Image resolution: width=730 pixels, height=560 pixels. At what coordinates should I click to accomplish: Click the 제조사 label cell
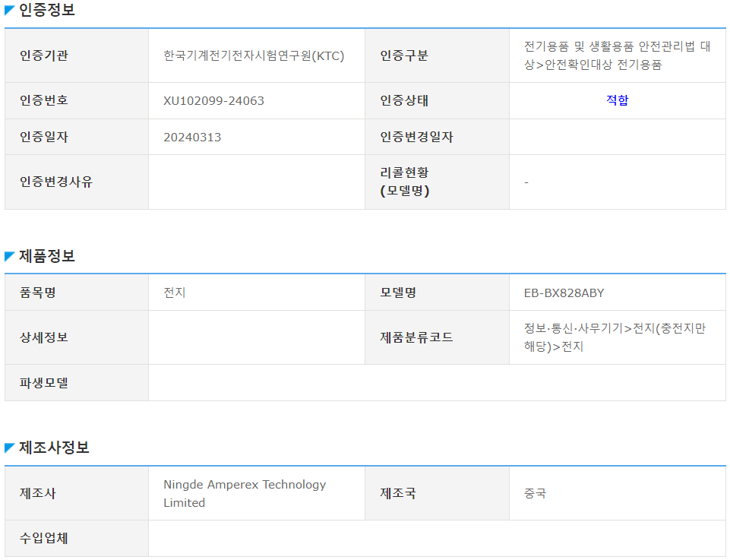[77, 493]
